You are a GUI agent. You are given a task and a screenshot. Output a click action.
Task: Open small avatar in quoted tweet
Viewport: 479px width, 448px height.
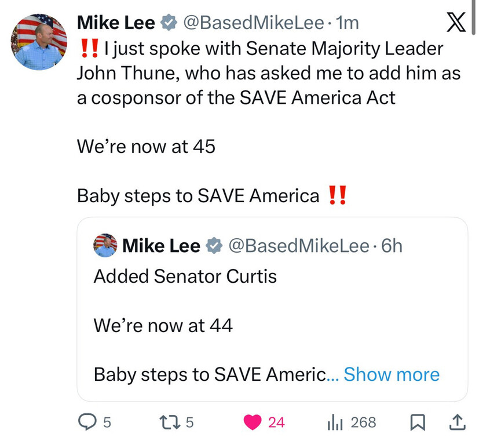(105, 246)
